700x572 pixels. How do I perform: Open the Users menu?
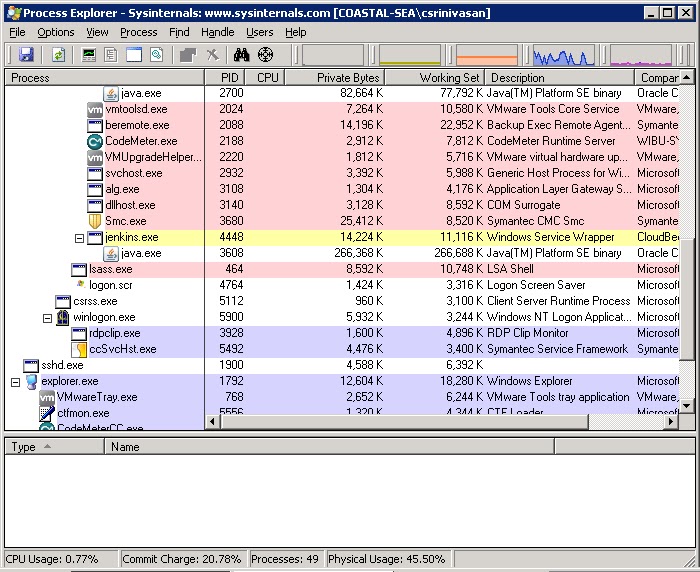[x=260, y=32]
